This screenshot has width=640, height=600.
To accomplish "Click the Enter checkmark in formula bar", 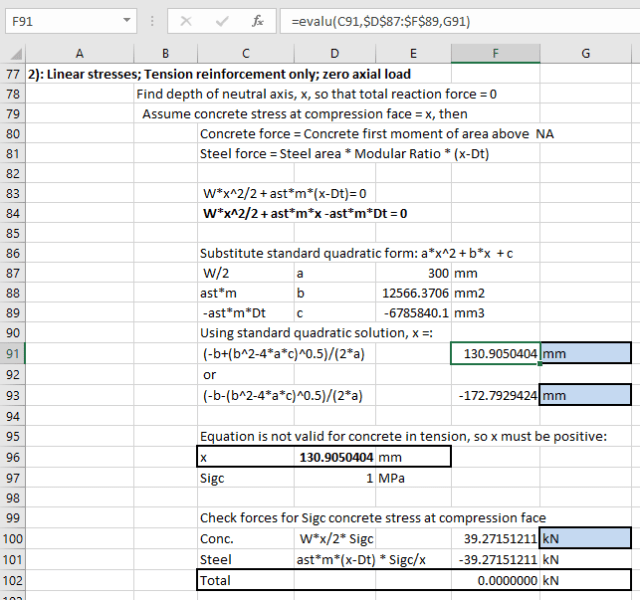I will (221, 20).
